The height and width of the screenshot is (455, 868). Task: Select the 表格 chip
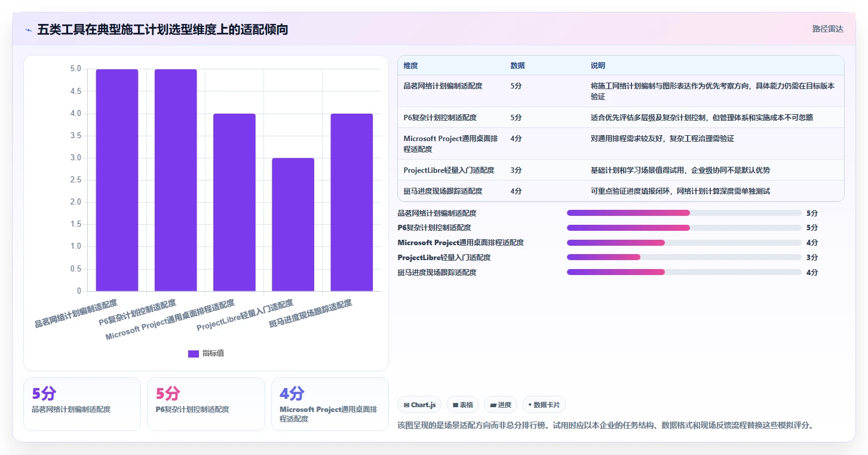[463, 405]
